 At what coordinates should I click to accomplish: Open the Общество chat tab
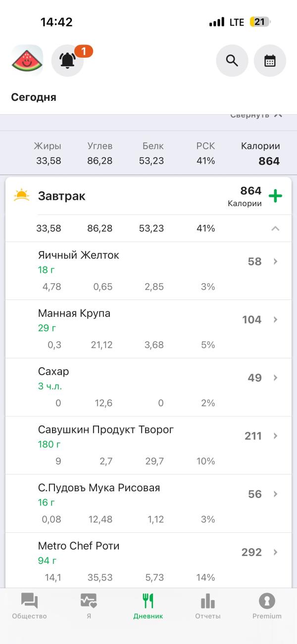click(x=29, y=606)
